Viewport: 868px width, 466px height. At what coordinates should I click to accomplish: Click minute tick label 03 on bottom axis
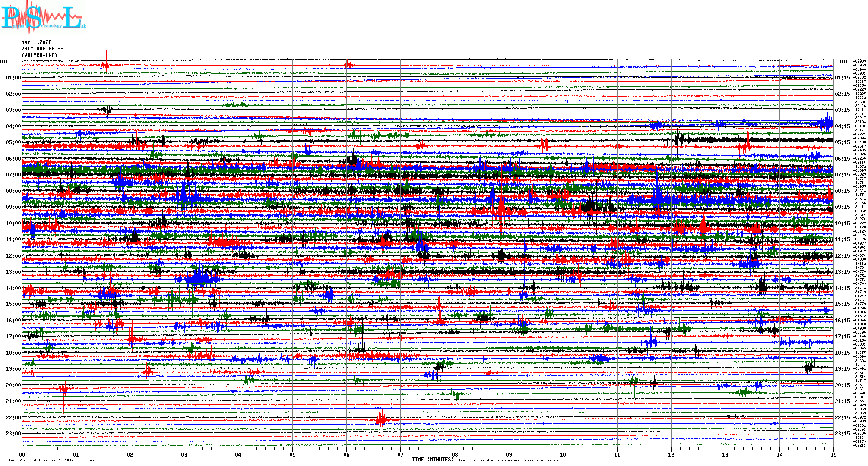pos(184,455)
